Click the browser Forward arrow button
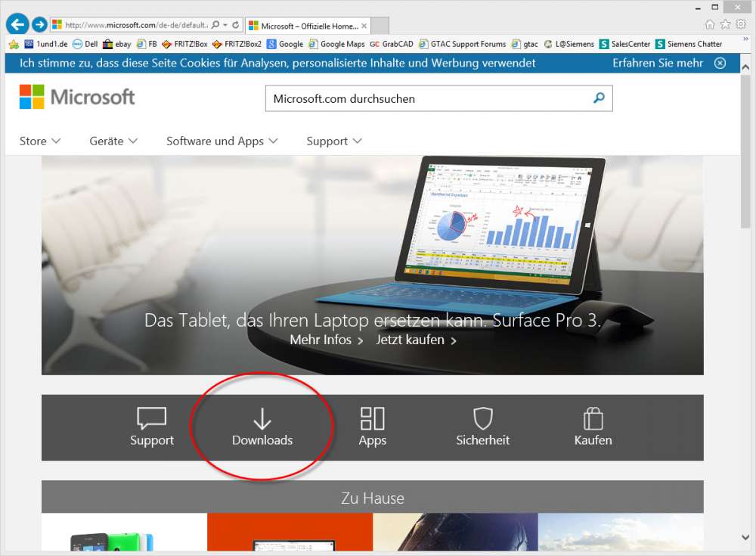 [39, 25]
